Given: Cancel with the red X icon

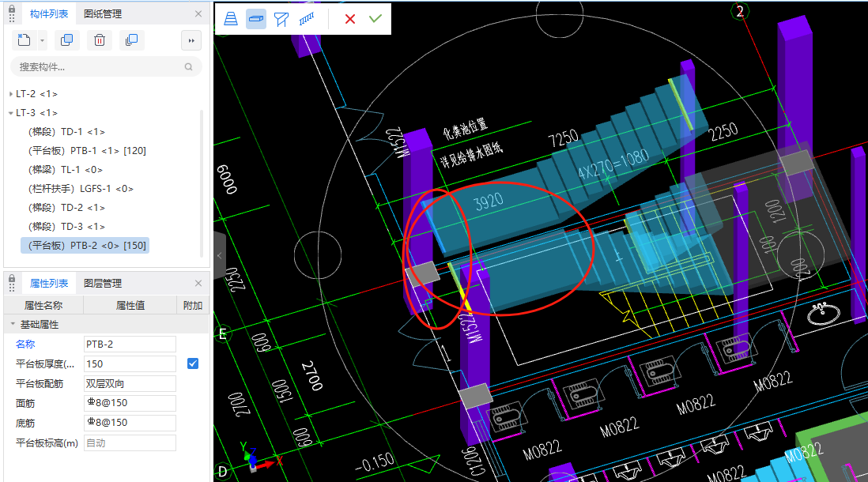Looking at the screenshot, I should click(350, 19).
